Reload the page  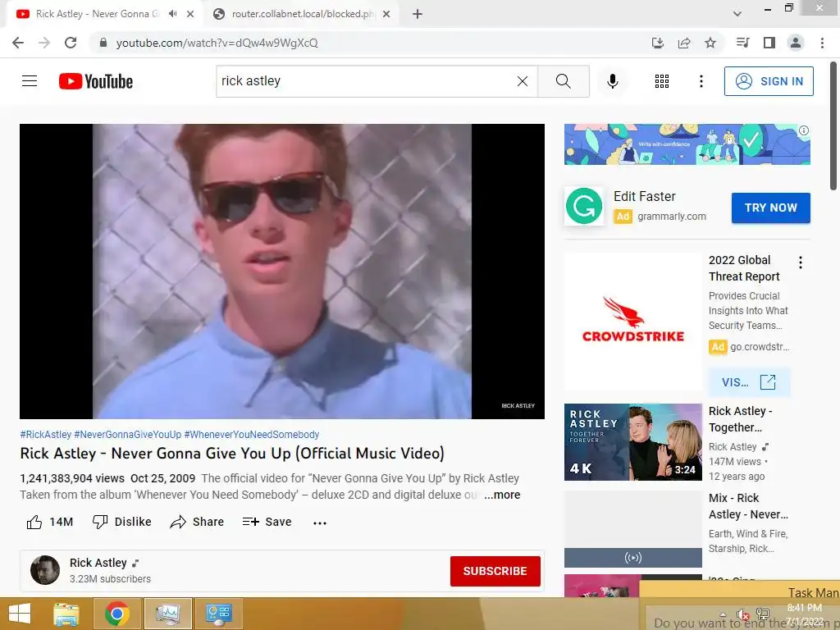71,43
